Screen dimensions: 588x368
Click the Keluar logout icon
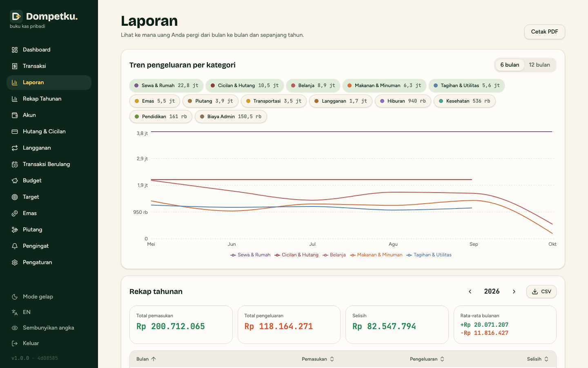pos(15,343)
